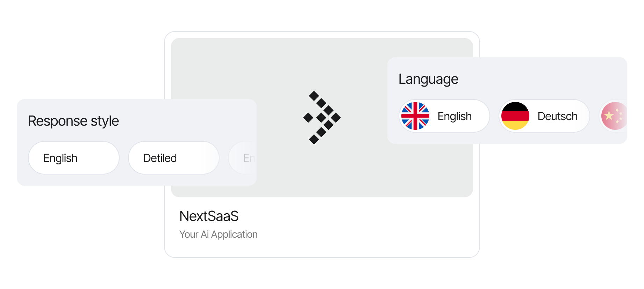This screenshot has width=644, height=289.
Task: Click the UK flag icon
Action: click(415, 116)
